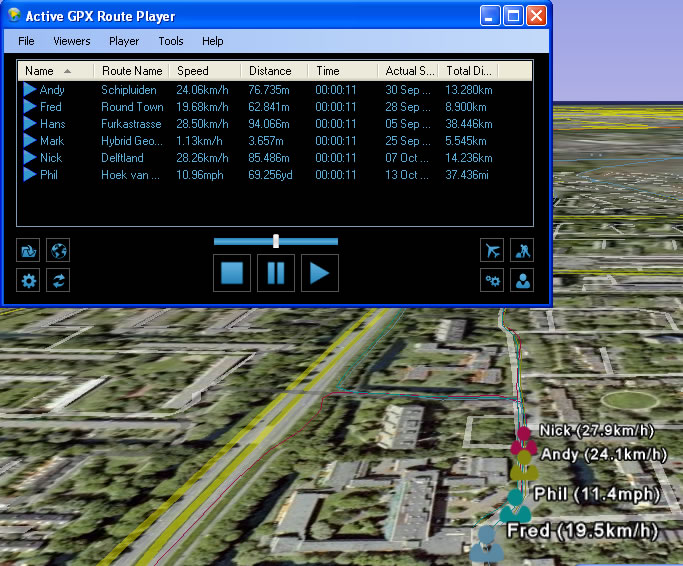Sort by Route Name column header
Viewport: 683px width, 566px height.
tap(132, 71)
